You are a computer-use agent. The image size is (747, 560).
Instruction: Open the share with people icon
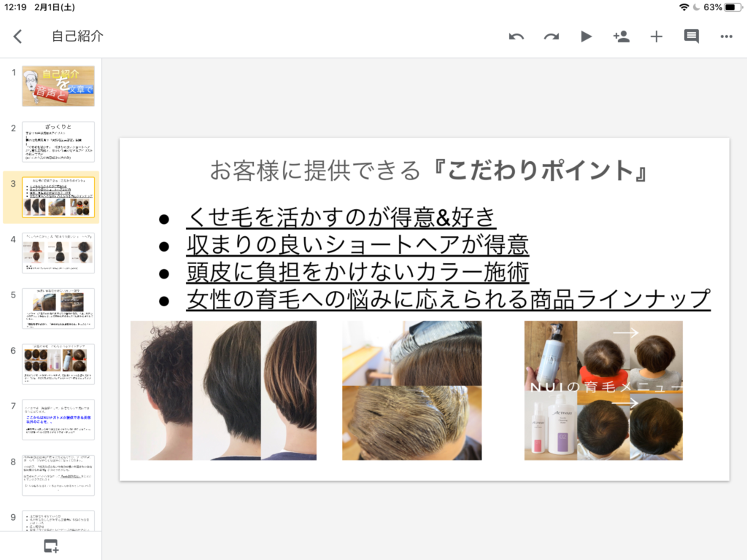[622, 36]
